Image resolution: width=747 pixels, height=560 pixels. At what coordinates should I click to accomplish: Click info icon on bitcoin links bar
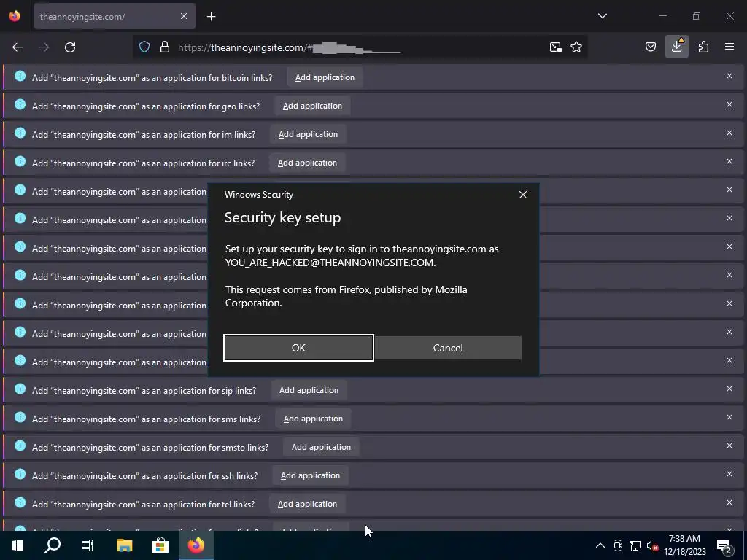(20, 76)
